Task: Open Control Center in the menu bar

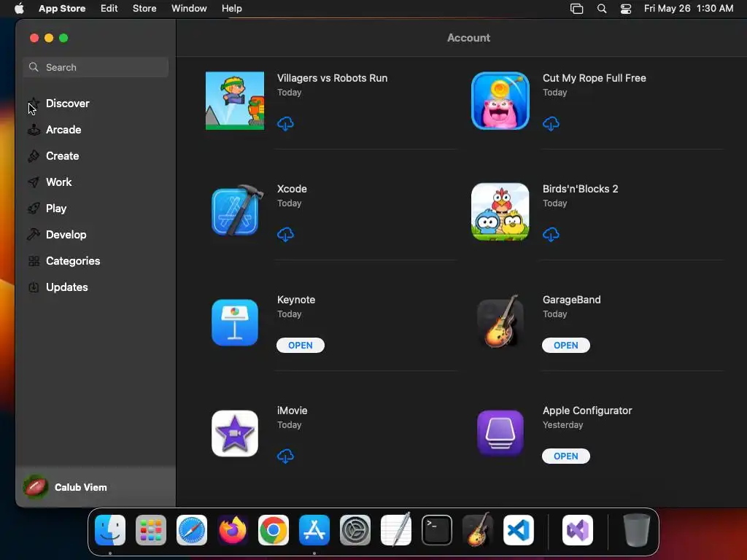Action: click(625, 9)
